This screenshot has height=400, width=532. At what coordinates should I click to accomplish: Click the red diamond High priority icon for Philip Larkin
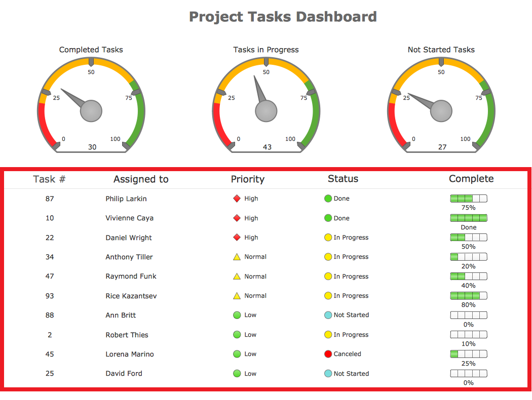tap(237, 198)
